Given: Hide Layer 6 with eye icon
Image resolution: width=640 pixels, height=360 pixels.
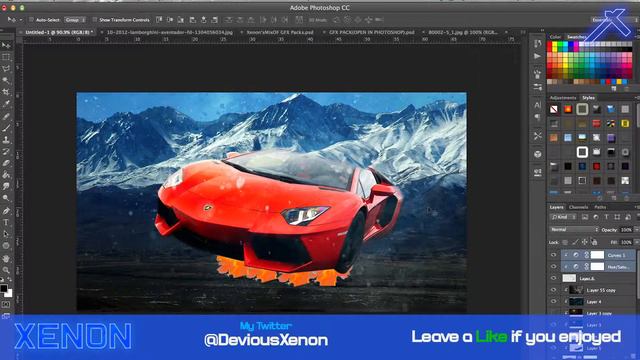Looking at the screenshot, I should (x=553, y=278).
